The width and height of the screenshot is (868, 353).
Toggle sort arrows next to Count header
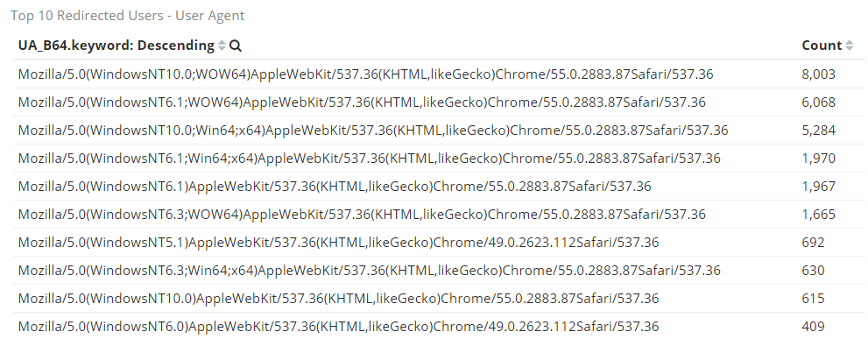tap(850, 46)
